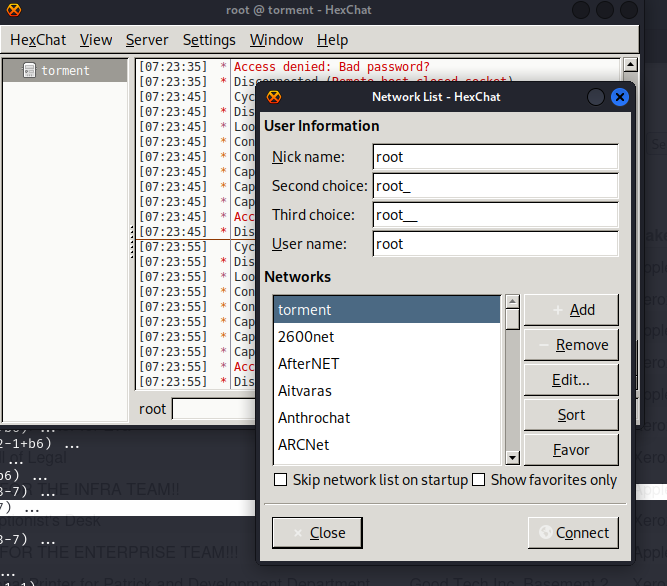Click networks list scroll up arrow
This screenshot has height=586, width=667.
(x=513, y=302)
